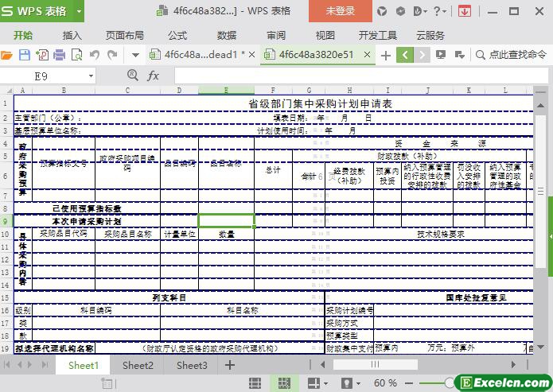Open the tab list dropdown icon
553x392 pixels.
point(460,55)
